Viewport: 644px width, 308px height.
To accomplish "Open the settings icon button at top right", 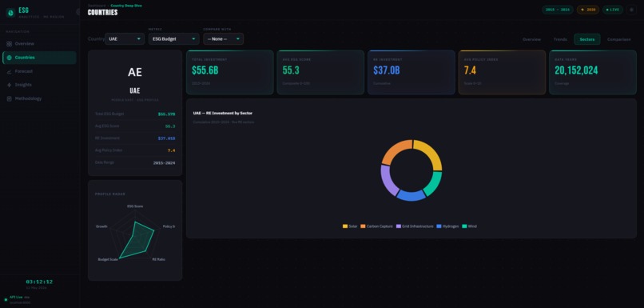I will click(632, 10).
